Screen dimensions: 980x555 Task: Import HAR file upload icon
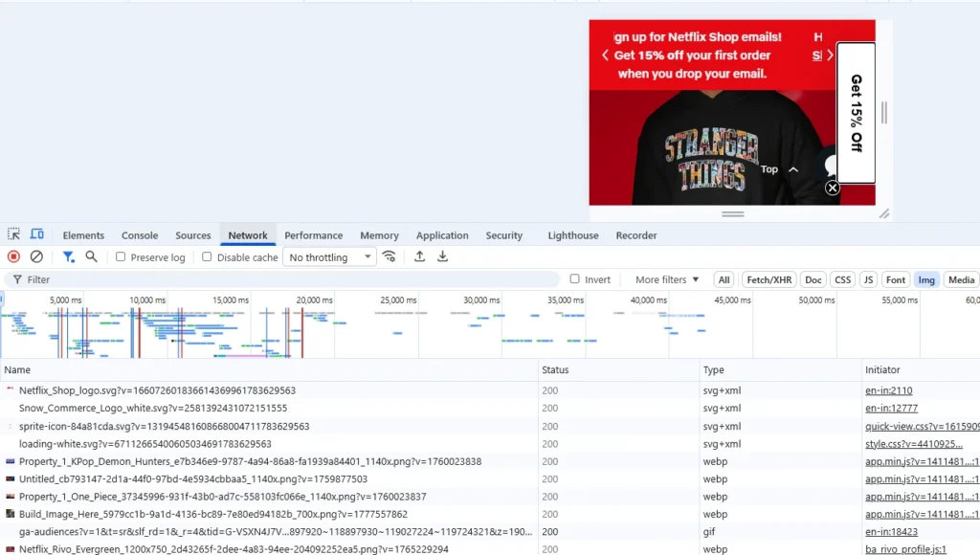tap(420, 256)
